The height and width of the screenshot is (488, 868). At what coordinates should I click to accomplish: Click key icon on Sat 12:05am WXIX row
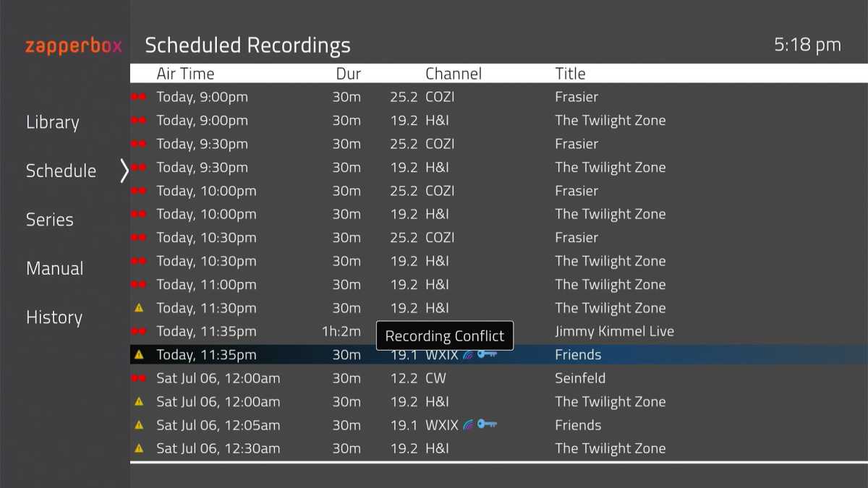487,425
